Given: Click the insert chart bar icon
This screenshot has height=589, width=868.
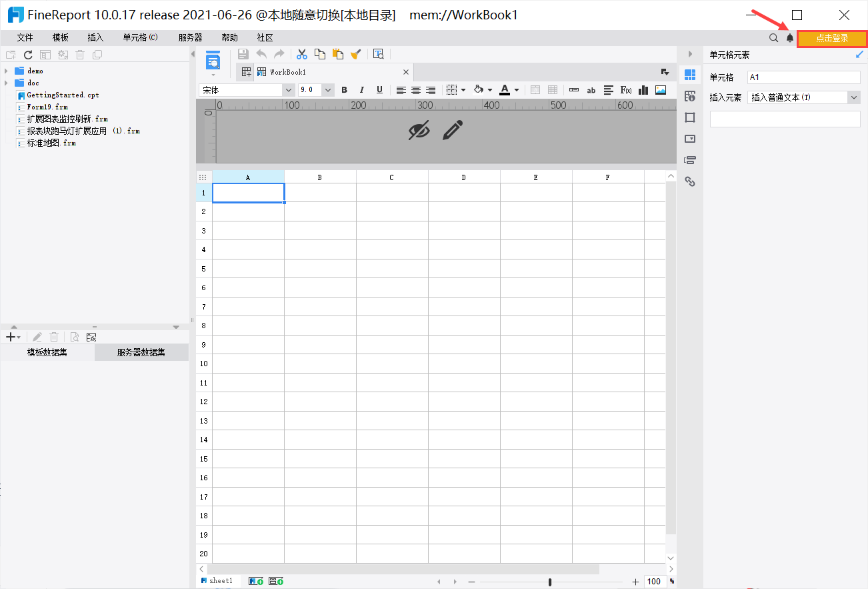Looking at the screenshot, I should click(643, 90).
